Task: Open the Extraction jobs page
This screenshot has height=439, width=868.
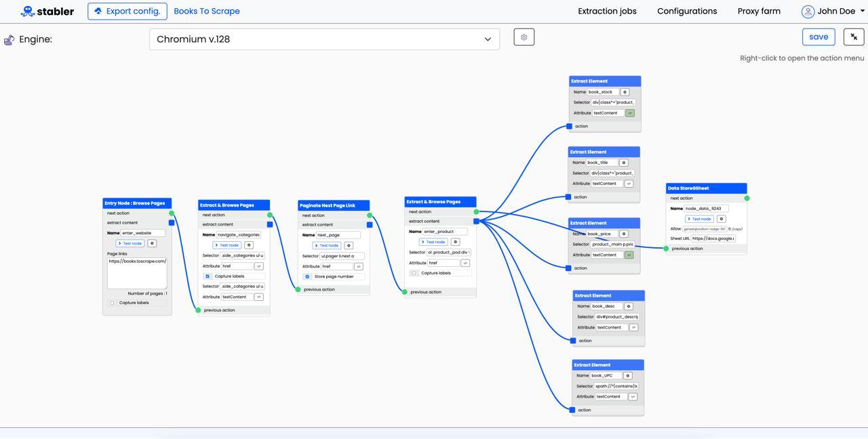Action: [607, 12]
